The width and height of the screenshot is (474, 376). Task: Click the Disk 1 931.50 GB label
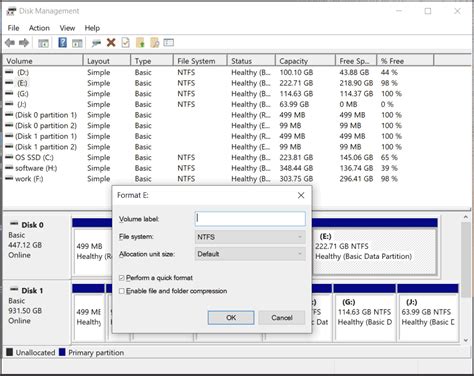25,311
